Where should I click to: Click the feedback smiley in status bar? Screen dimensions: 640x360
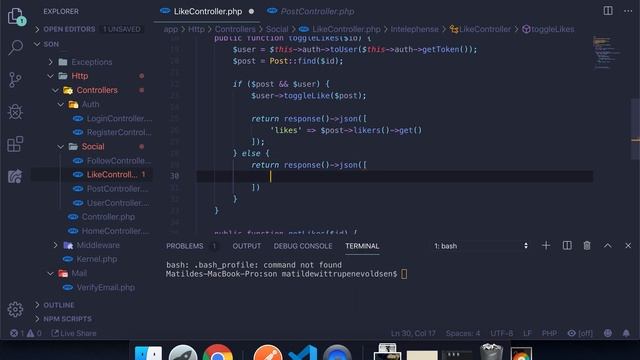click(608, 333)
